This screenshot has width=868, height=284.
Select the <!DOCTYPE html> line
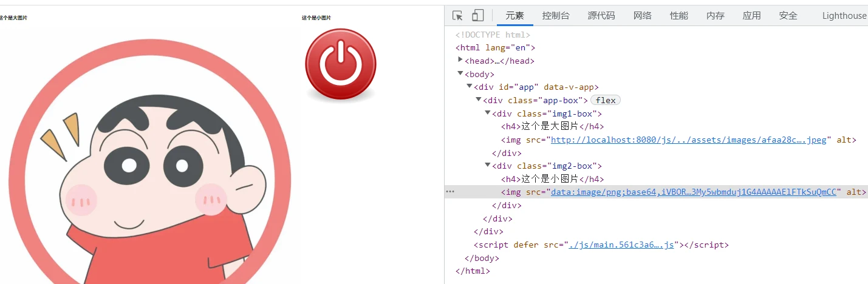tap(493, 35)
